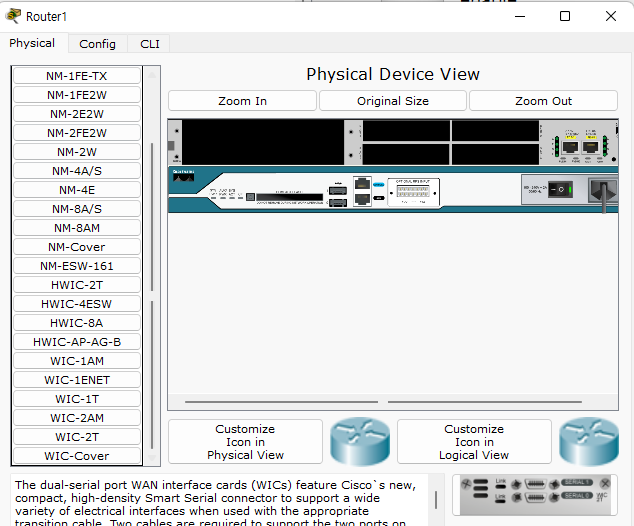Click the upper USB port on router
This screenshot has height=526, width=634.
click(338, 190)
